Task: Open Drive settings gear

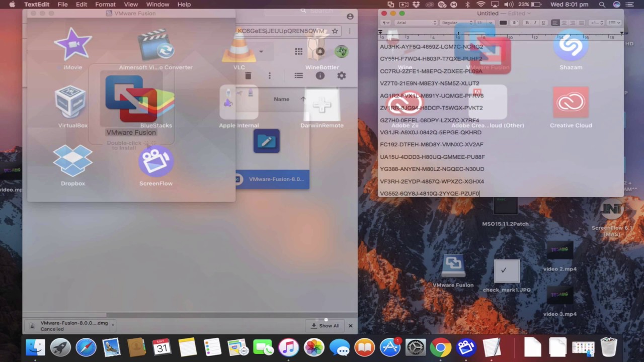Action: 342,75
